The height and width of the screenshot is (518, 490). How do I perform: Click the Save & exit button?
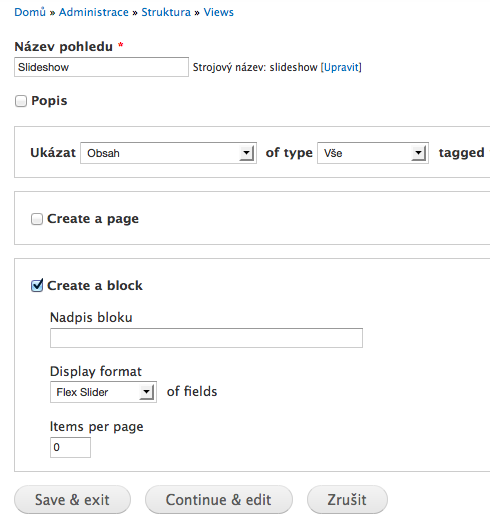click(x=72, y=500)
